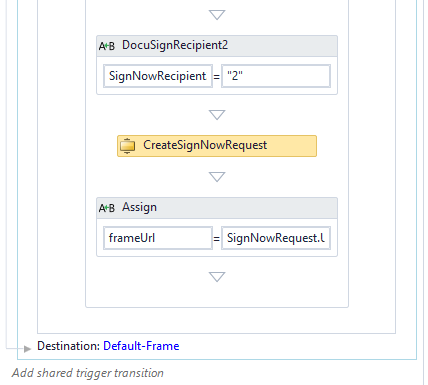Click Add shared trigger transition
428x385 pixels.
88,373
